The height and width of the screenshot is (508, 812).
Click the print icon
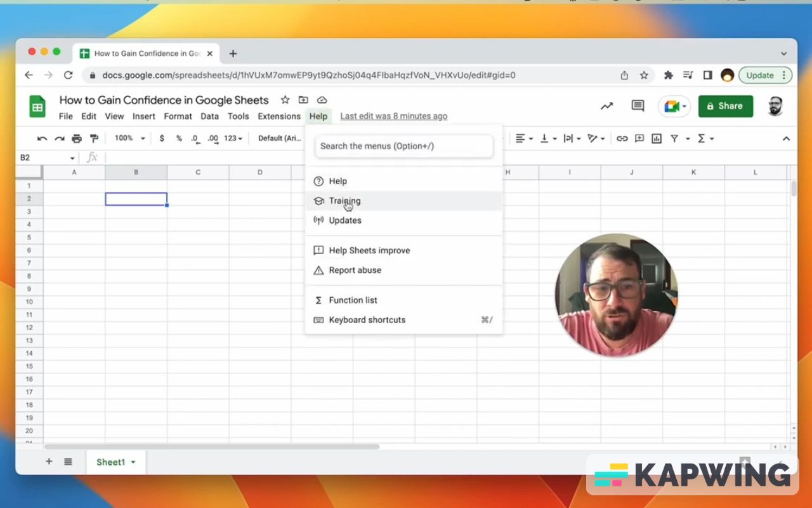point(77,138)
